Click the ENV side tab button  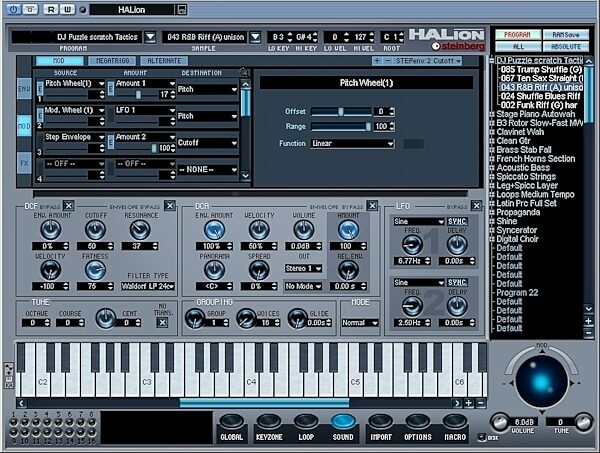24,89
